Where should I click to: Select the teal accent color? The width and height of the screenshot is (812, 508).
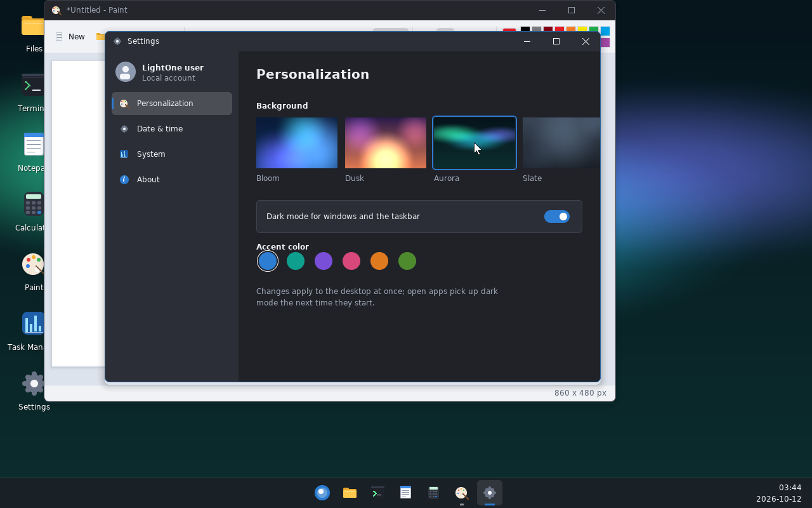click(x=296, y=261)
